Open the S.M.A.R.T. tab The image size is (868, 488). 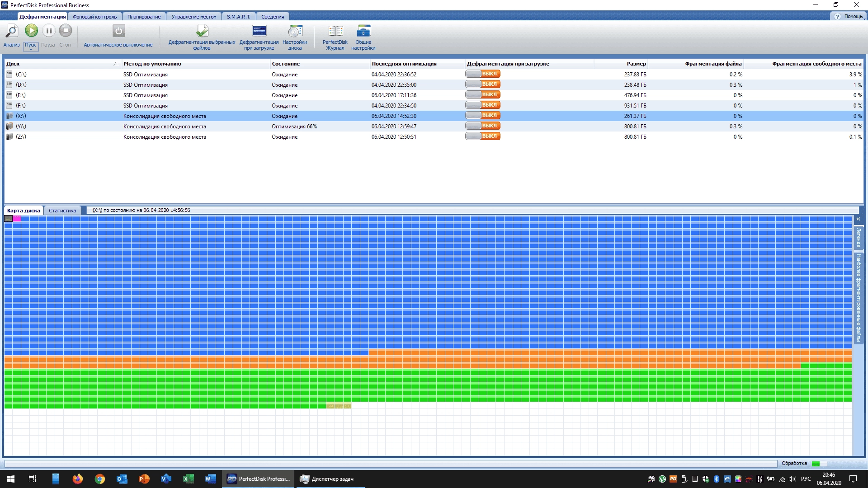[239, 17]
